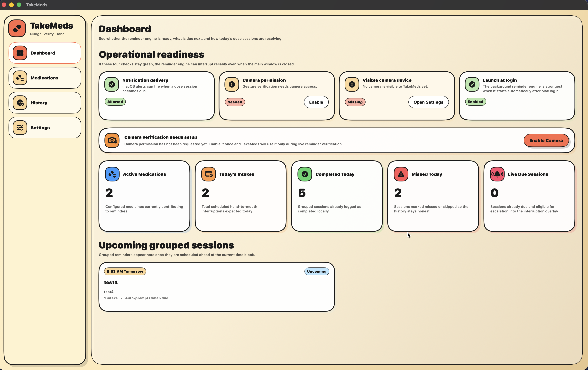Viewport: 588px width, 370px height.
Task: Click the TakeMeds pill logo icon
Action: click(17, 28)
